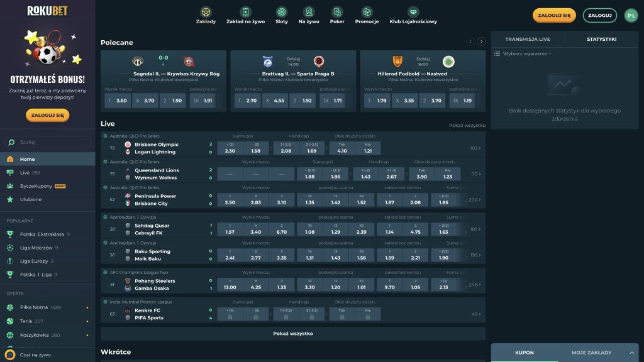Click Polska. Ekstraklasa trophy icon
Screen dimensions: 644x362
(10, 234)
